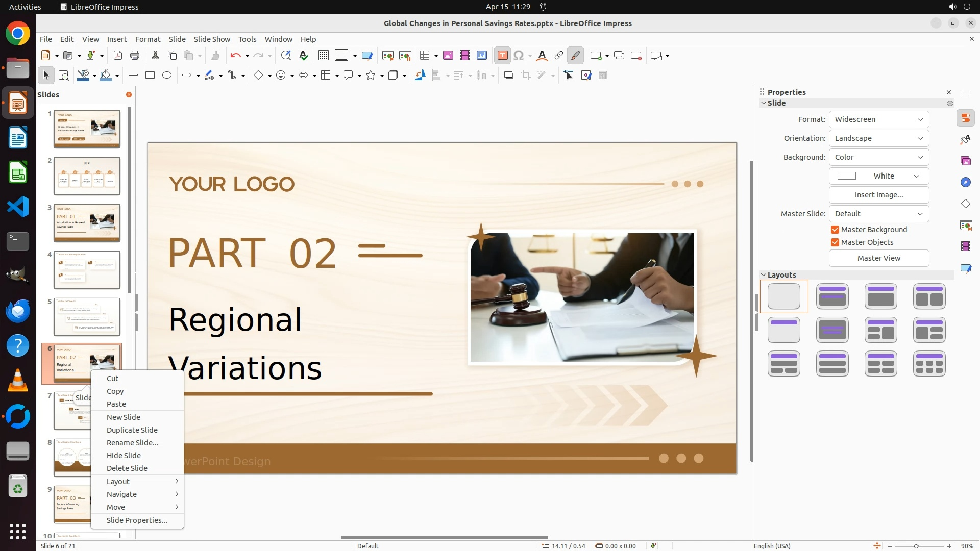Collapse the Layouts section
Viewport: 980px width, 551px height.
tap(764, 275)
